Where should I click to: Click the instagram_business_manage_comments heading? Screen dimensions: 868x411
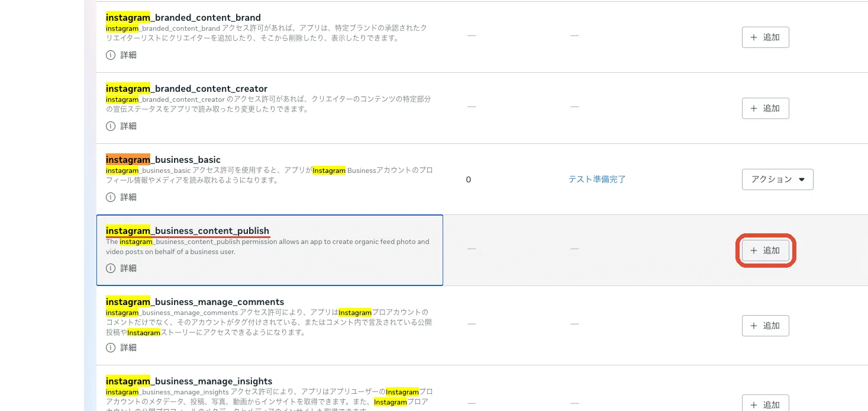(195, 302)
